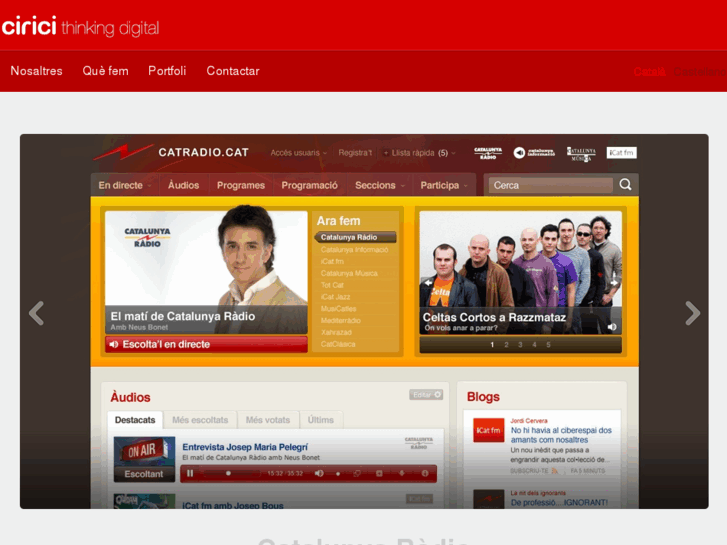Screen dimensions: 727x545
Task: Click the download icon in audio player
Action: pyautogui.click(x=402, y=474)
